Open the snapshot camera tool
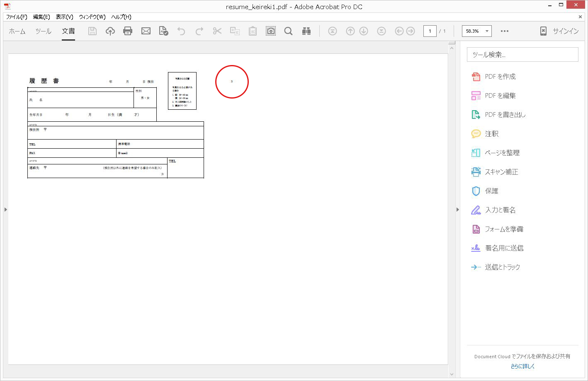Viewport: 588px width, 381px height. (x=270, y=31)
